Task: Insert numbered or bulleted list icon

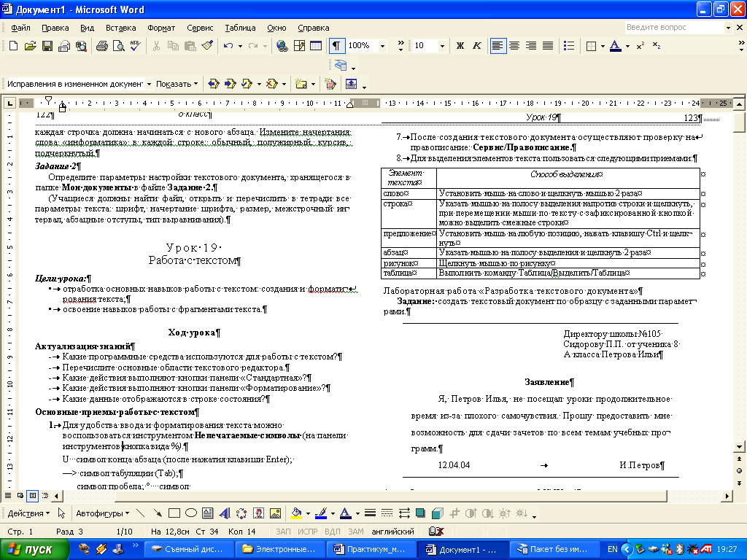Action: tap(569, 46)
